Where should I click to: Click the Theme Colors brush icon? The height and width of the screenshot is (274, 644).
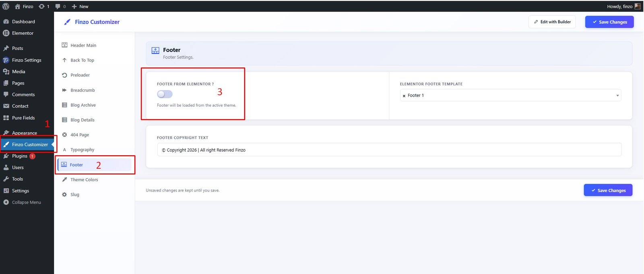click(64, 180)
